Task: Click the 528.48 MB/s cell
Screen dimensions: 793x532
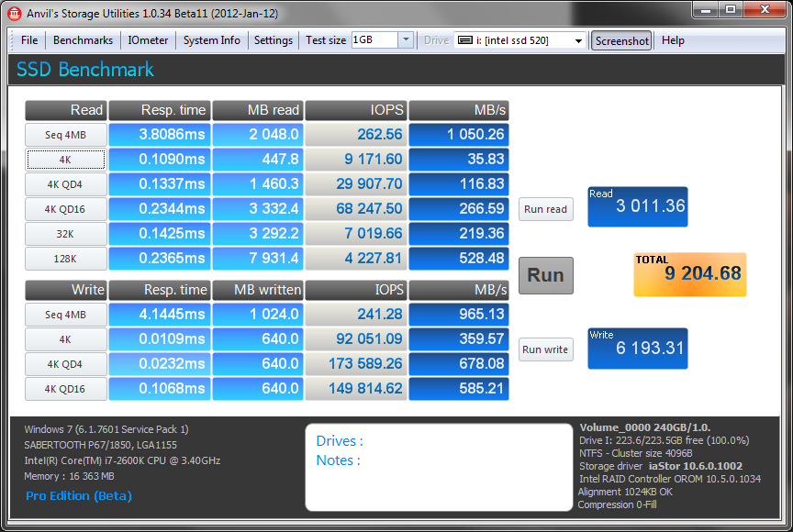Action: (459, 258)
